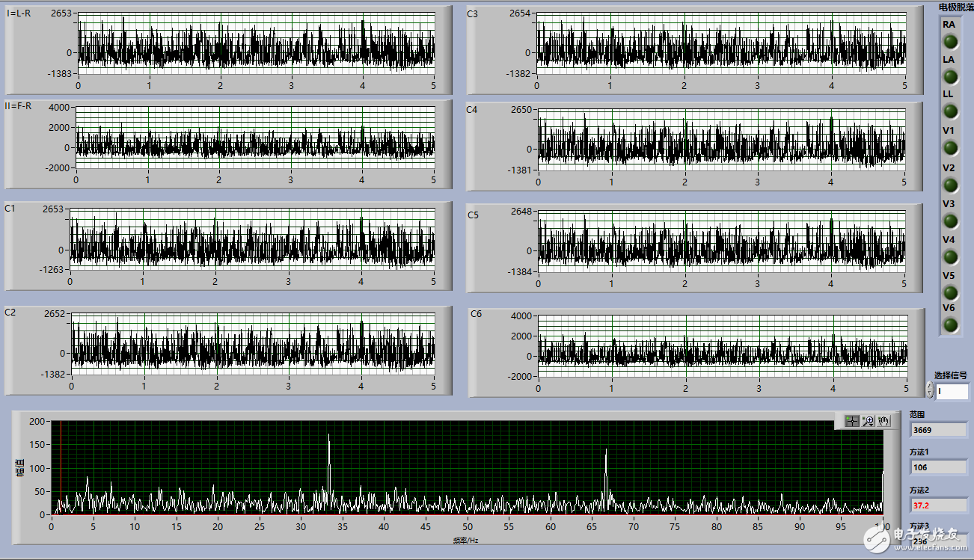Click the 'C1' chart label
This screenshot has height=560, width=974.
click(10, 209)
